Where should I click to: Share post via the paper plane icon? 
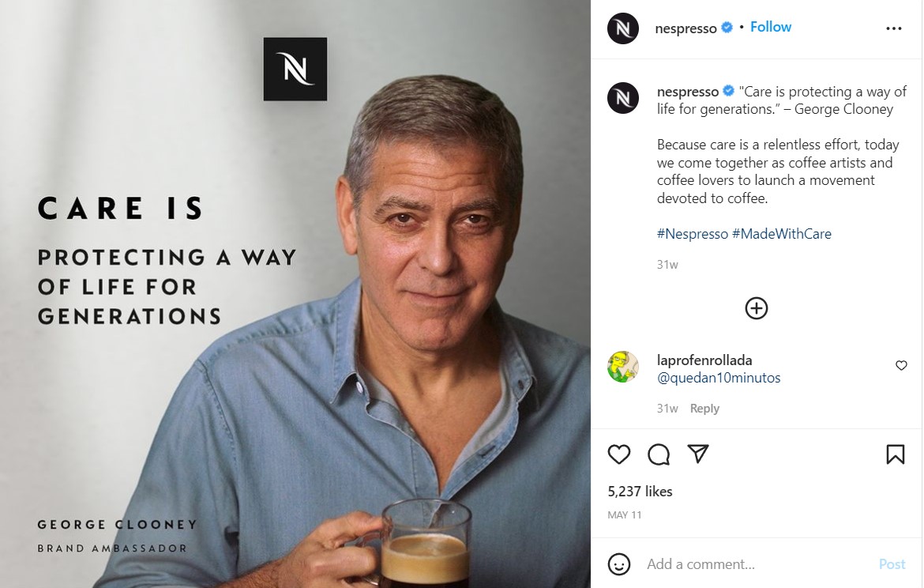pyautogui.click(x=697, y=454)
